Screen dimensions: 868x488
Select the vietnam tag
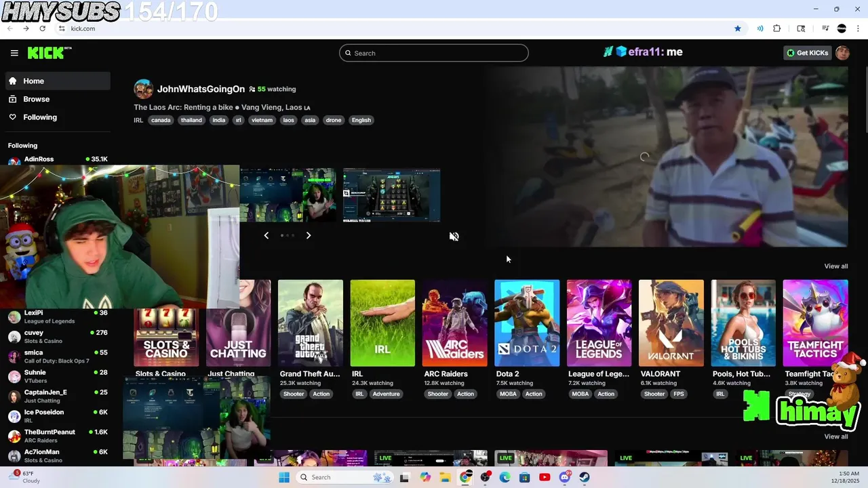tap(262, 120)
